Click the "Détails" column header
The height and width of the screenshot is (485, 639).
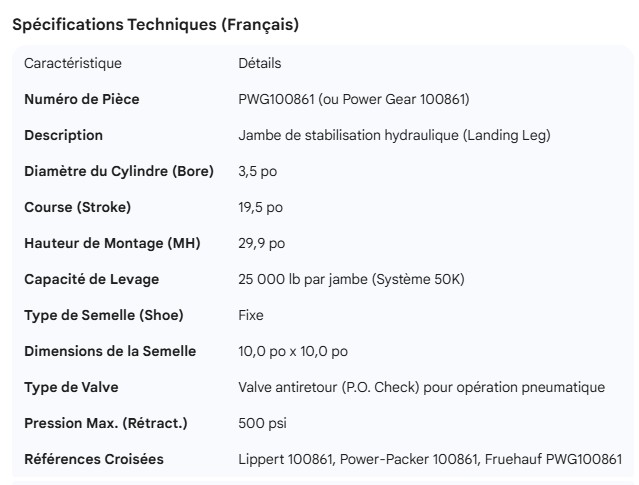click(x=260, y=63)
